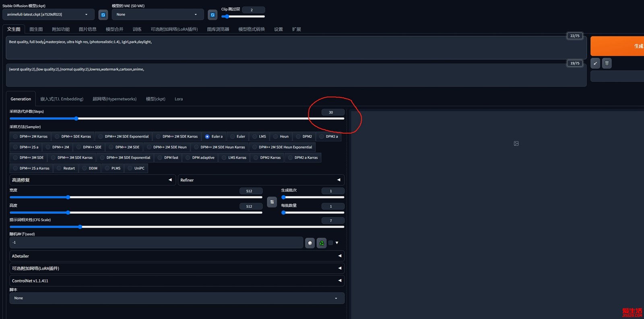Pick the DPM++ SDE sampler
The width and height of the screenshot is (644, 319).
point(89,147)
